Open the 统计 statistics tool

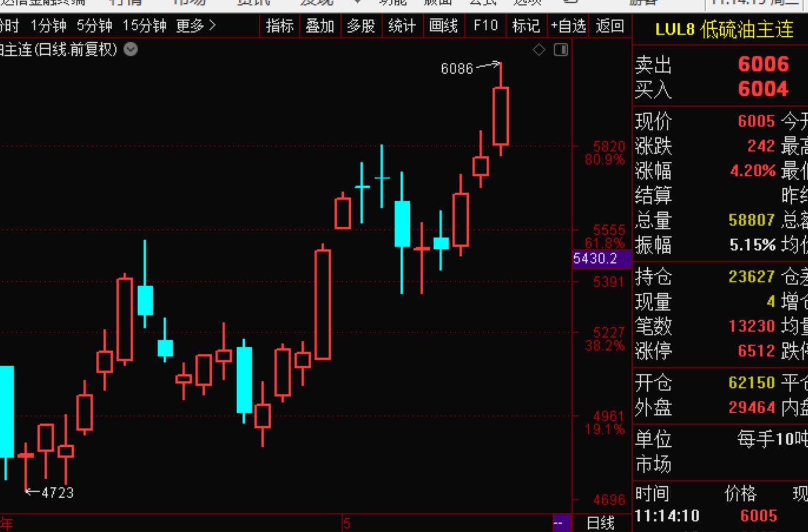click(x=402, y=27)
